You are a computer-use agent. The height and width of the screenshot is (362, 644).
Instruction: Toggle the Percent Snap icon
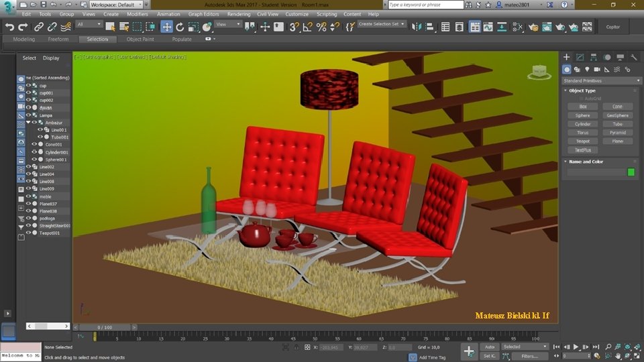point(321,27)
